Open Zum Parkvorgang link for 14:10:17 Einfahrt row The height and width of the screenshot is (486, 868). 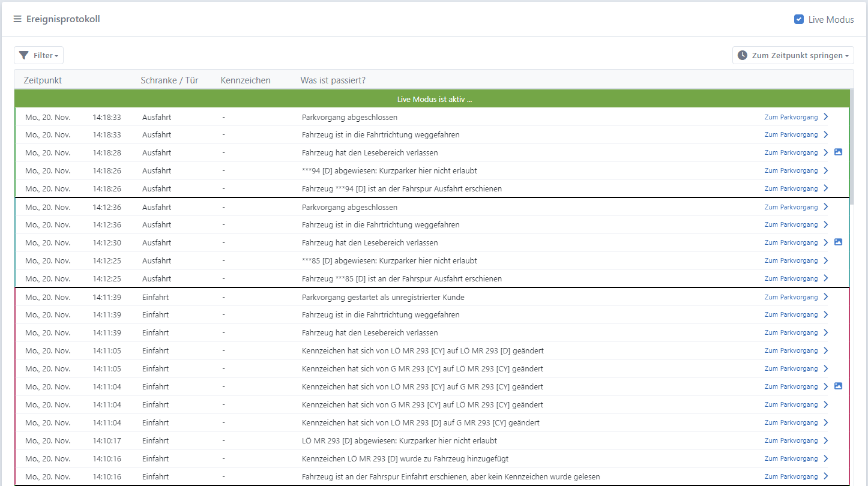[x=791, y=440]
